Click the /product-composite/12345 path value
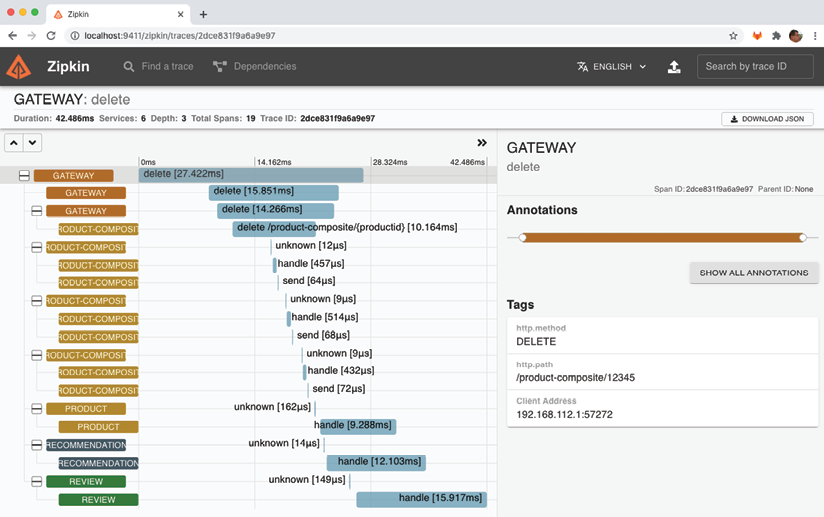This screenshot has height=517, width=824. click(575, 378)
